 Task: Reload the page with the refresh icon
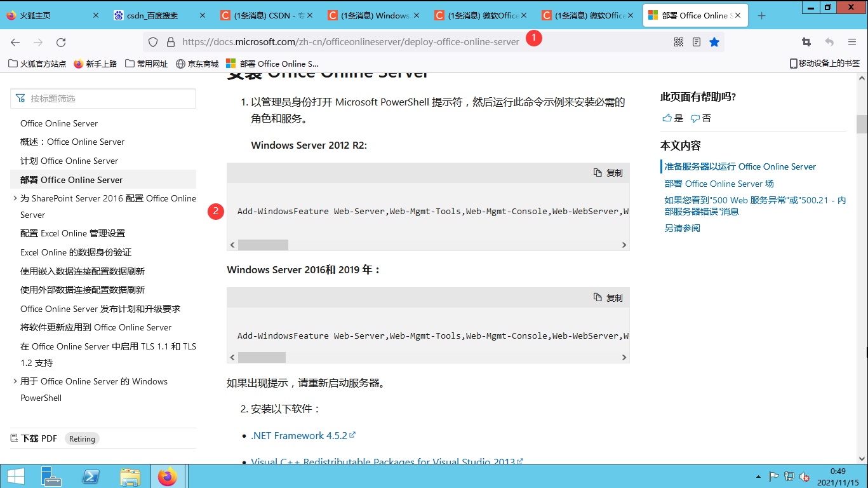click(x=61, y=41)
